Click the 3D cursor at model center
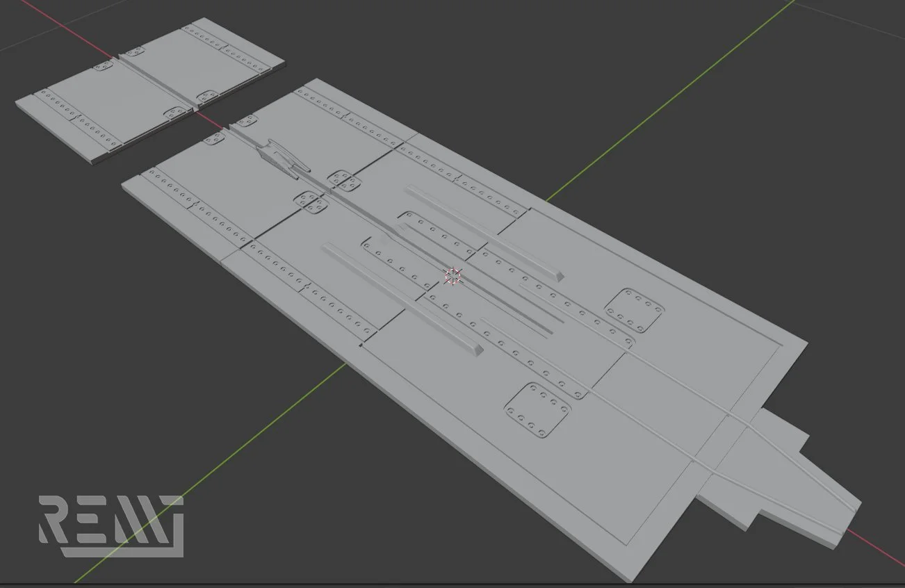 point(452,276)
